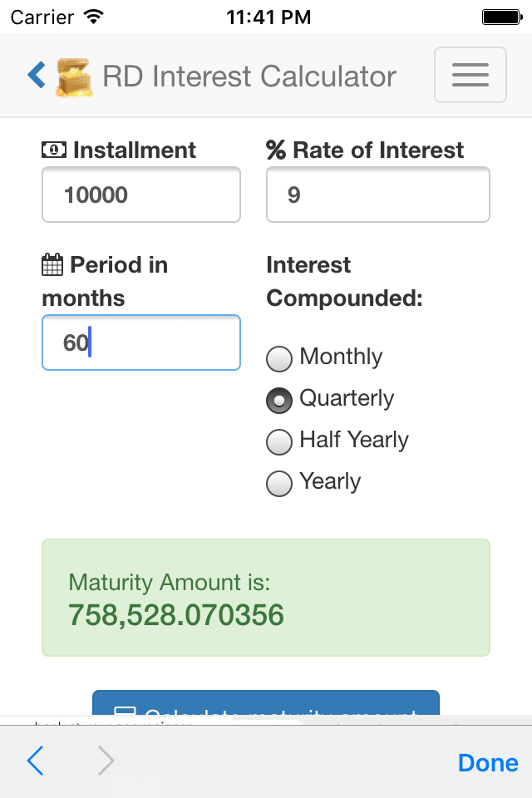Focus the Rate of Interest field
Image resolution: width=532 pixels, height=798 pixels.
[377, 195]
